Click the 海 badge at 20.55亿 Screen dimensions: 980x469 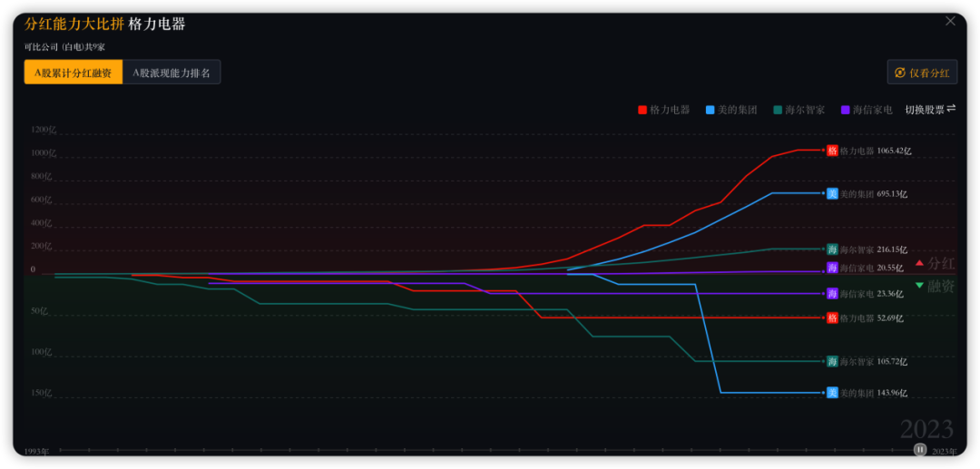(832, 268)
